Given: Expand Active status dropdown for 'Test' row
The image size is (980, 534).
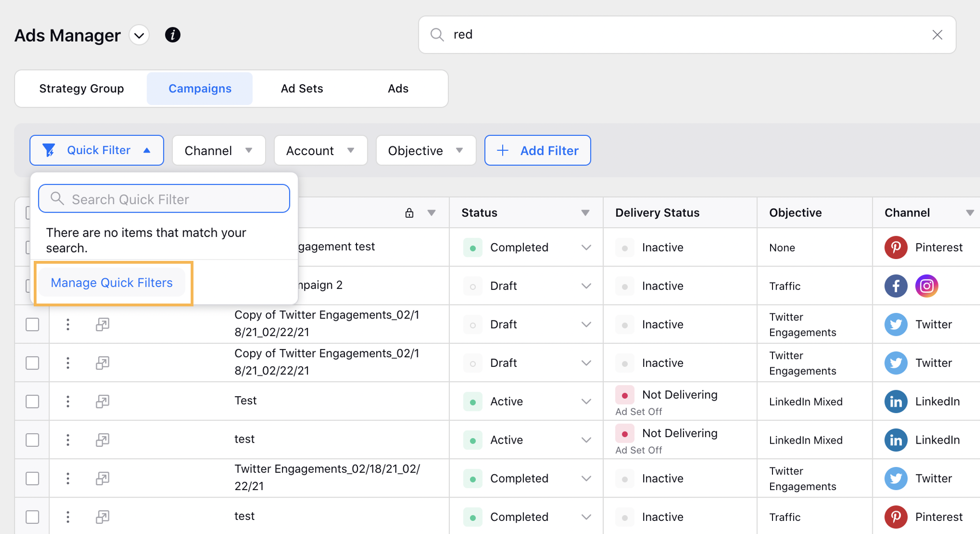Looking at the screenshot, I should tap(586, 401).
